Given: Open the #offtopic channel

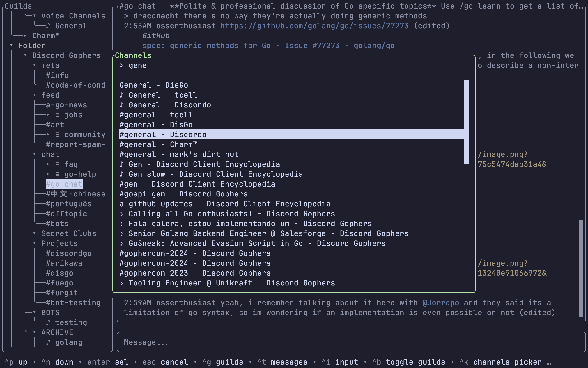Looking at the screenshot, I should pyautogui.click(x=67, y=214).
